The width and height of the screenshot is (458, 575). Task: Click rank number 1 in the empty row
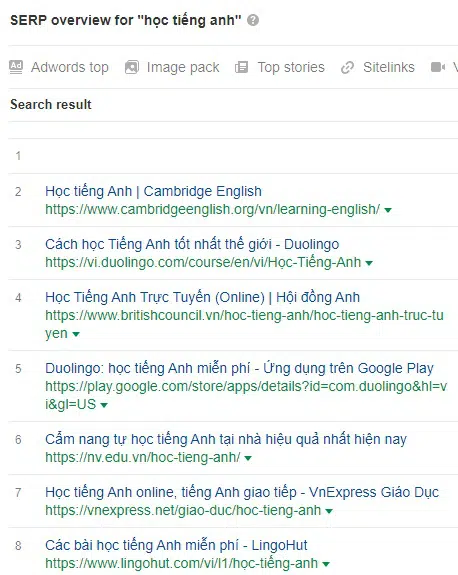click(18, 156)
